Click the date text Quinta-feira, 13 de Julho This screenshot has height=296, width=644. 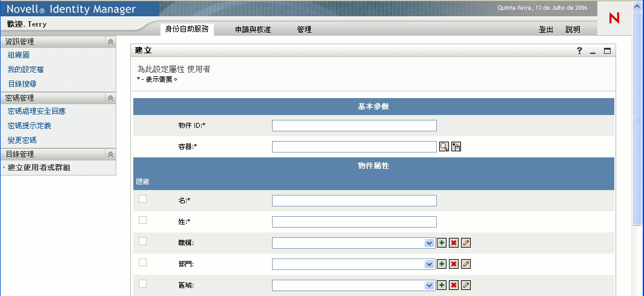click(x=542, y=8)
